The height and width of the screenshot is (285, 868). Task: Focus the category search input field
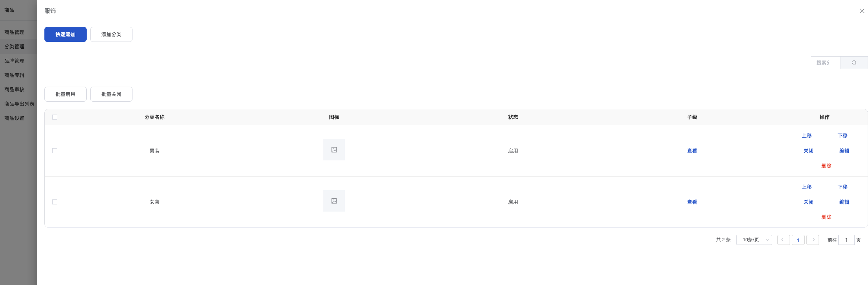(x=825, y=63)
